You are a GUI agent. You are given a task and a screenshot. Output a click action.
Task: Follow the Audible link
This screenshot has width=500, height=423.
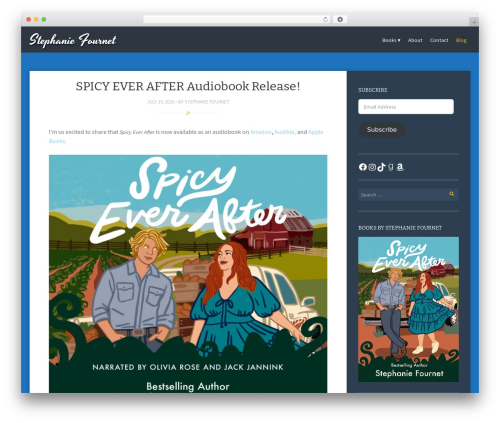pyautogui.click(x=284, y=132)
